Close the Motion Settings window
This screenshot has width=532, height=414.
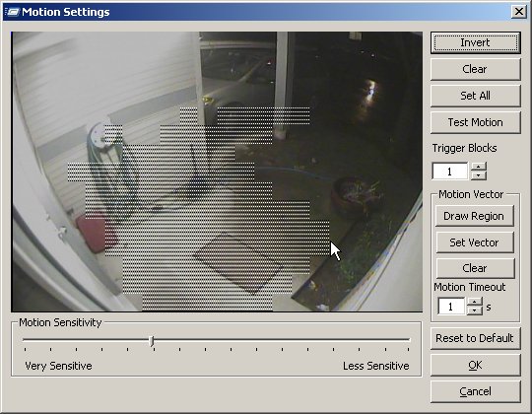tap(519, 12)
